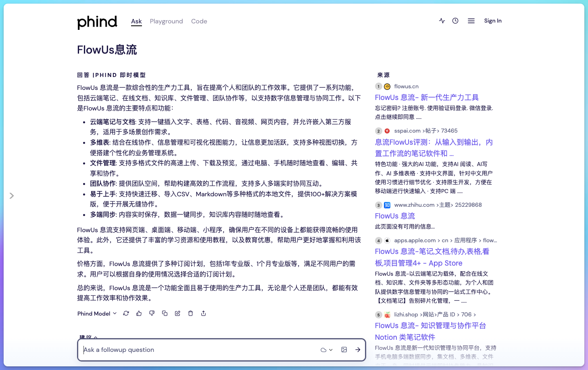Image resolution: width=588 pixels, height=370 pixels.
Task: Submit the followup with the arrow button
Action: click(x=358, y=350)
